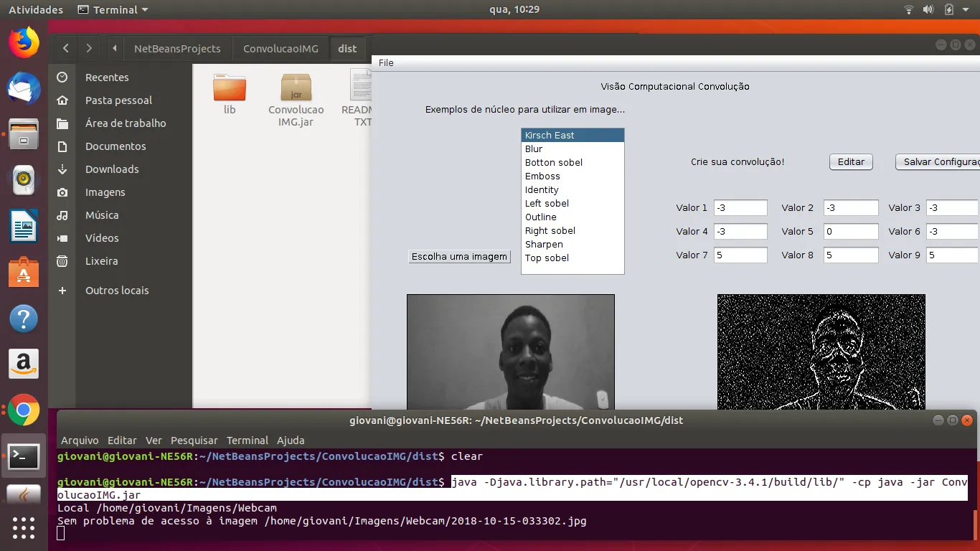
Task: Launch Google Chrome from the dock
Action: pos(24,410)
